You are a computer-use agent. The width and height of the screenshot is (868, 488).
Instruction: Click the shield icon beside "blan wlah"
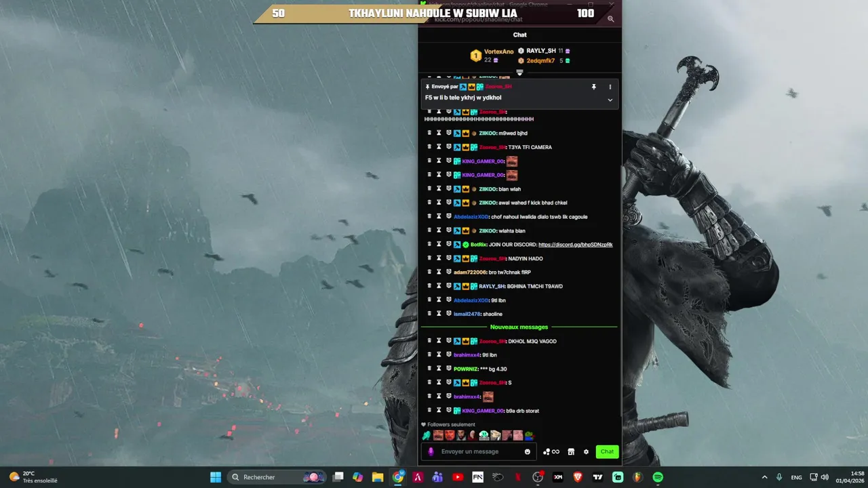coord(448,188)
